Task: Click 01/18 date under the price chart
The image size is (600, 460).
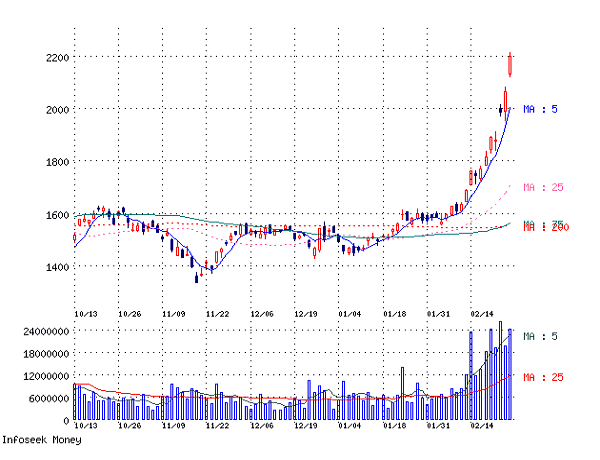Action: pos(395,314)
